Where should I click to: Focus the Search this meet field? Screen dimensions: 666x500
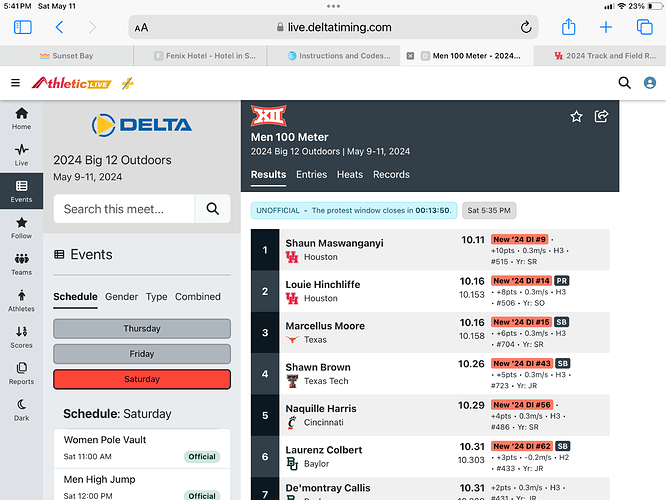coord(124,209)
